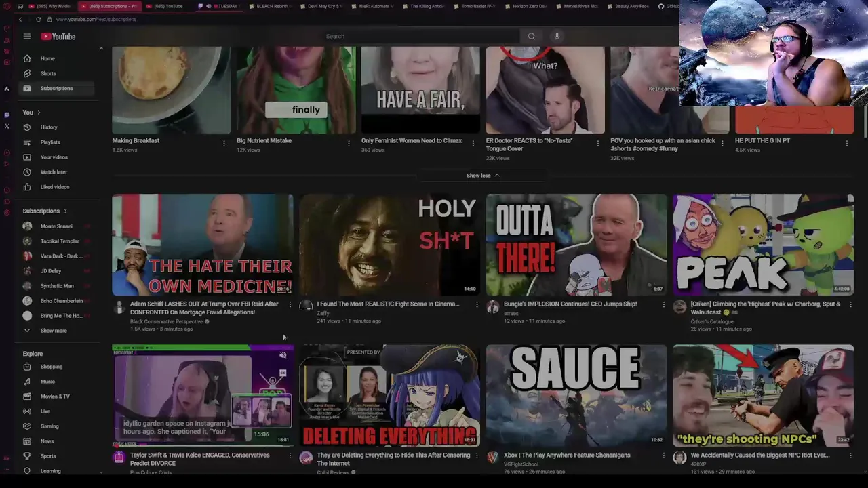Image resolution: width=868 pixels, height=488 pixels.
Task: Switch to Why Nvidia browser tab
Action: tap(50, 6)
